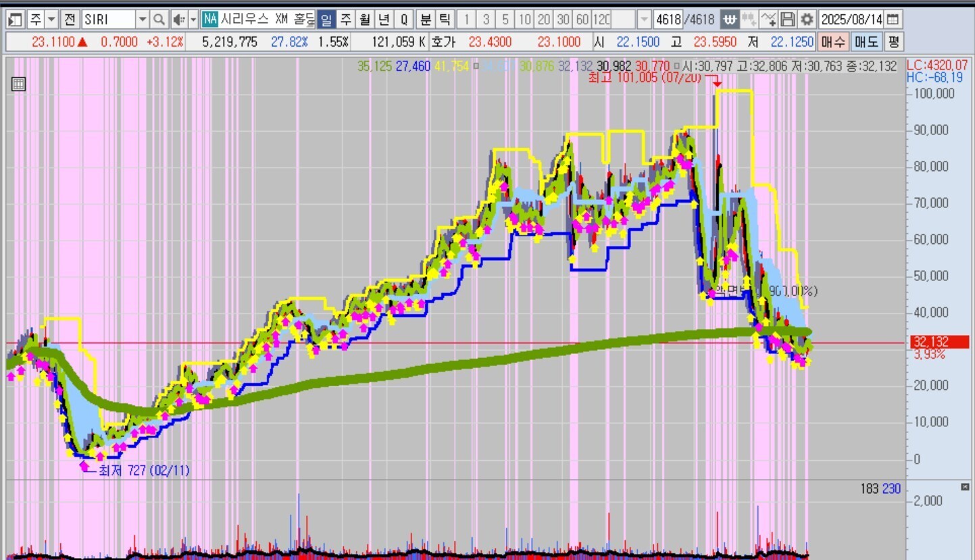
Task: Open the calendar date picker icon
Action: [893, 19]
